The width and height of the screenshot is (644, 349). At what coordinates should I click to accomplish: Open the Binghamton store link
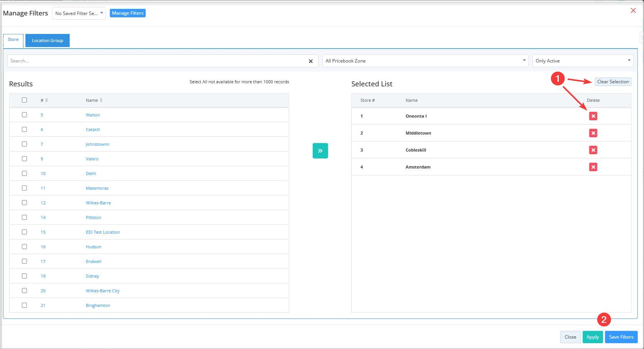click(x=98, y=305)
